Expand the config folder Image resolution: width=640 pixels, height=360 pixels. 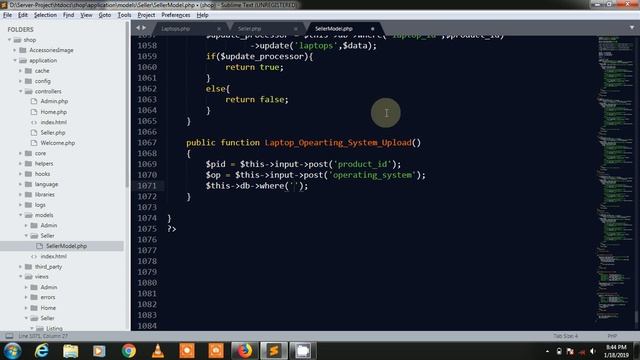(x=20, y=81)
